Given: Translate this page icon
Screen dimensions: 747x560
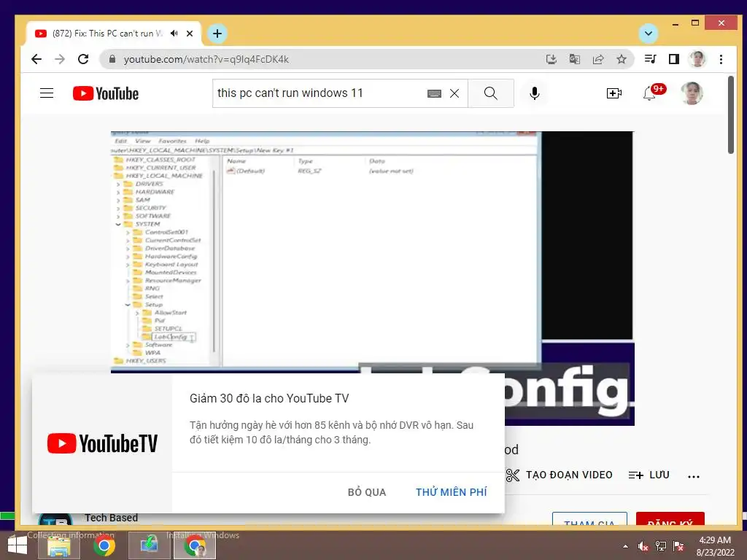Looking at the screenshot, I should 575,59.
